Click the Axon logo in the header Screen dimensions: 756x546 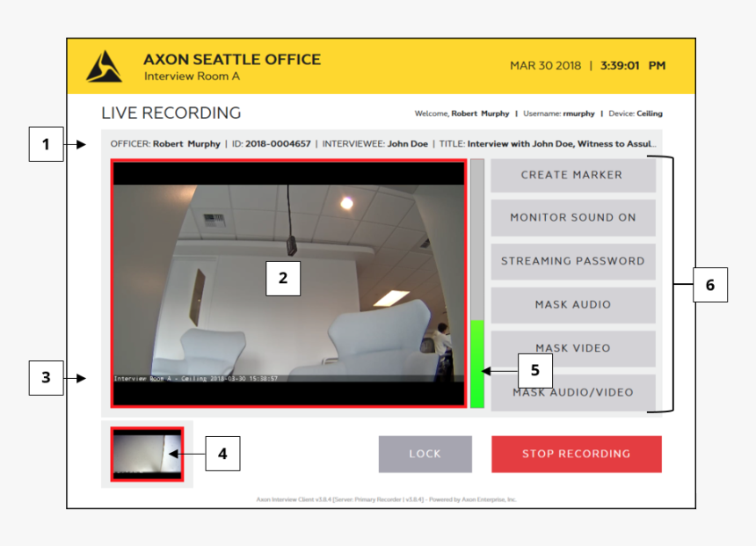point(104,66)
